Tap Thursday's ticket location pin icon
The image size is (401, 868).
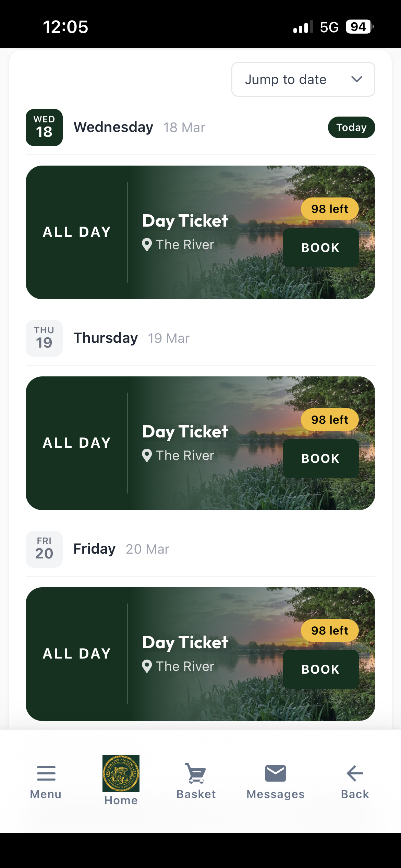click(x=147, y=456)
